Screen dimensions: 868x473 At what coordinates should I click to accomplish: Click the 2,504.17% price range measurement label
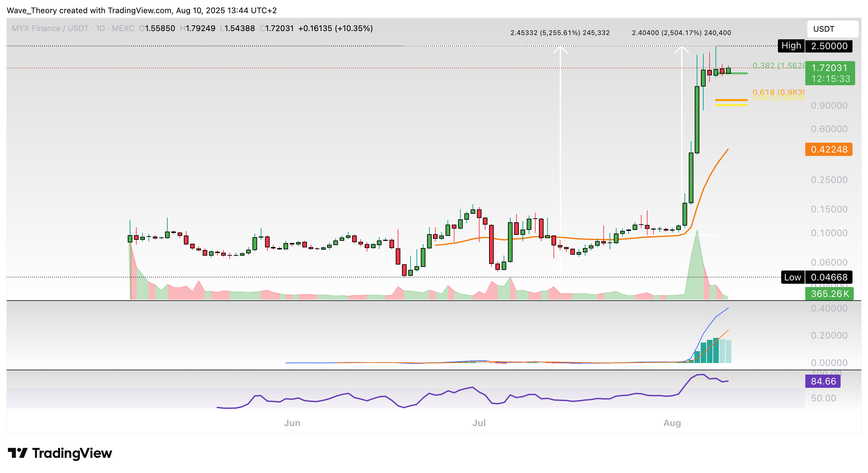pyautogui.click(x=681, y=33)
